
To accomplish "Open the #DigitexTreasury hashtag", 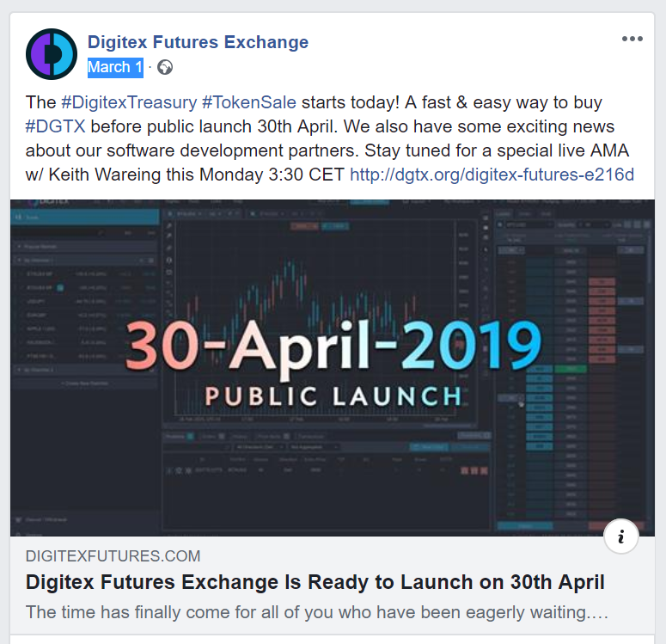I will tap(129, 102).
